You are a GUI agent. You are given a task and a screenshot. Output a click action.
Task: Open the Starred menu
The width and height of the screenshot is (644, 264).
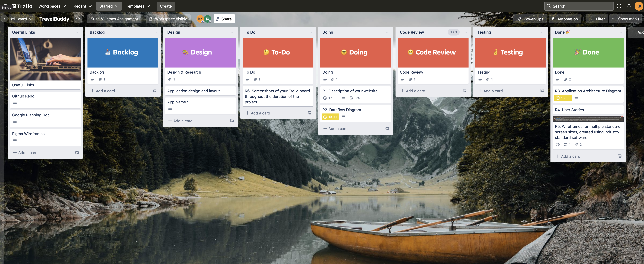click(x=109, y=6)
